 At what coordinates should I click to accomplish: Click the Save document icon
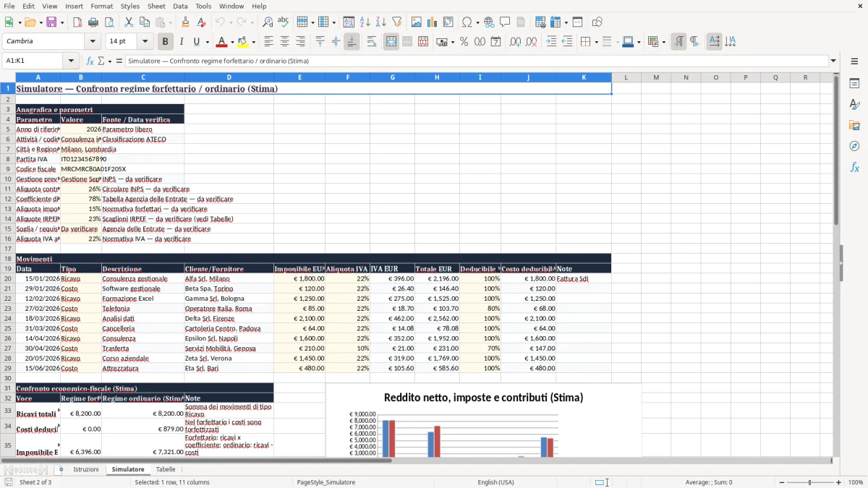(52, 22)
